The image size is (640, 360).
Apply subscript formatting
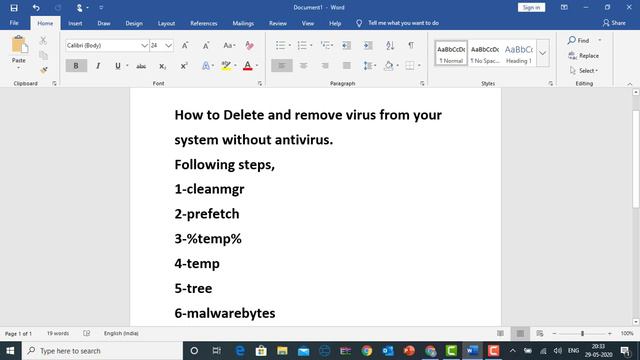tap(162, 66)
